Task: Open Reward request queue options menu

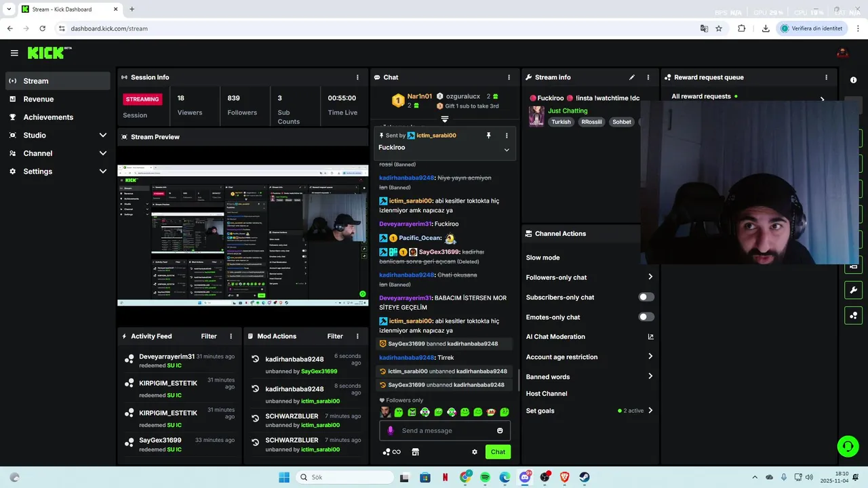Action: tap(826, 77)
